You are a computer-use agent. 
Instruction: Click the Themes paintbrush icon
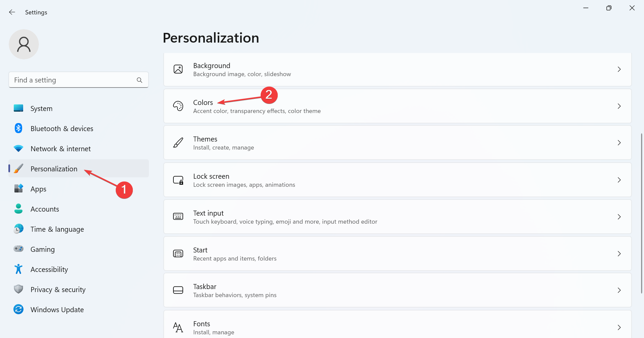(178, 143)
